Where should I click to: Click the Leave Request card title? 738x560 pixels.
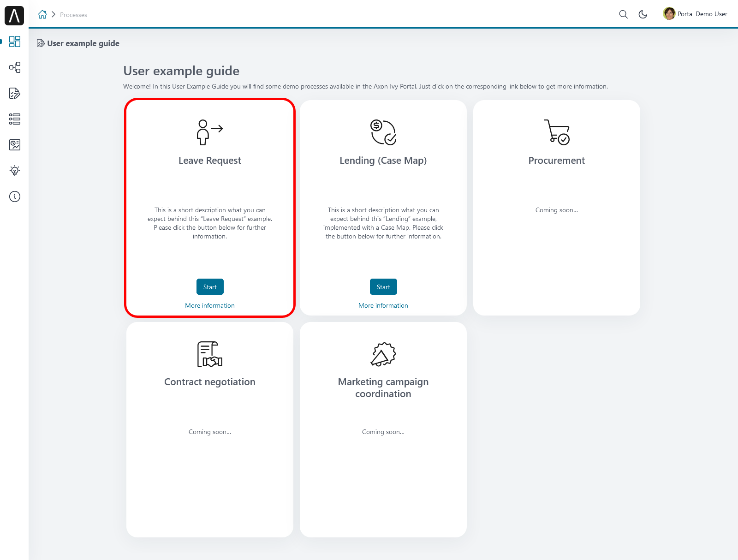(x=210, y=161)
